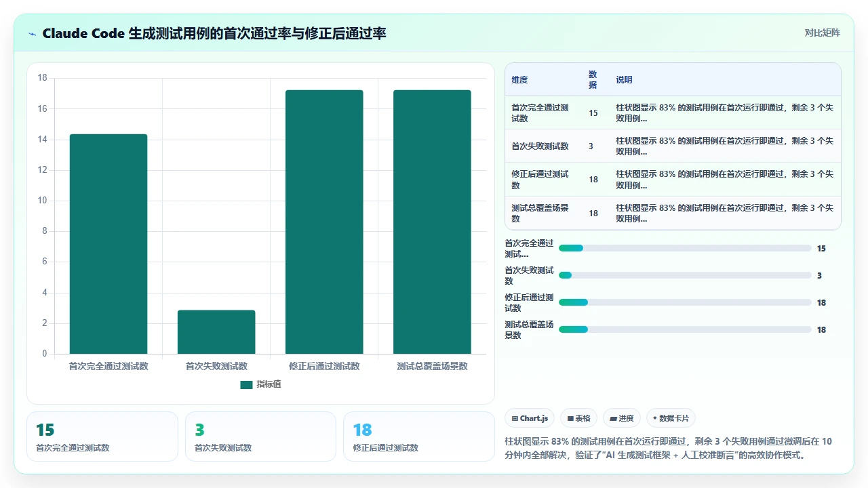Image resolution: width=868 pixels, height=488 pixels.
Task: Click value 18 in 测试总覆盖场景数 table row
Action: [x=593, y=213]
